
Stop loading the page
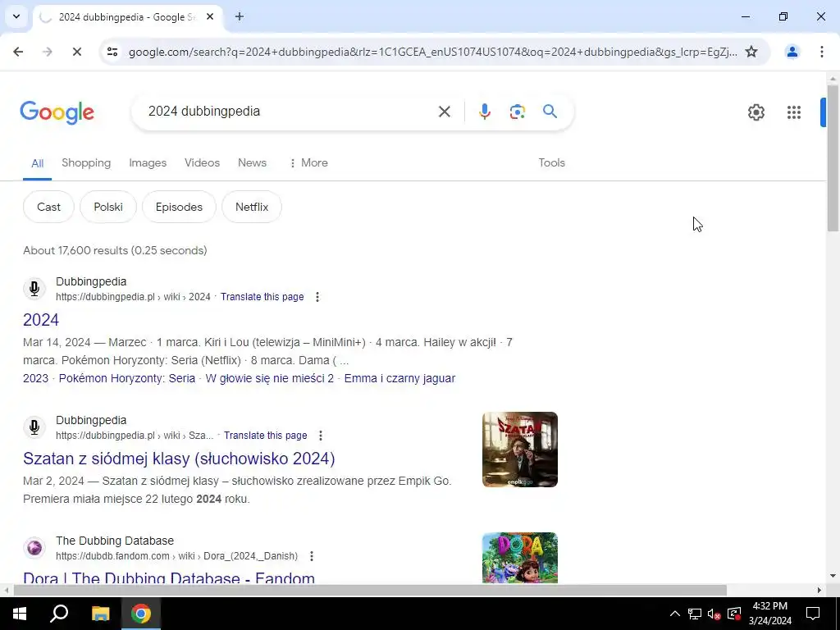click(x=76, y=52)
